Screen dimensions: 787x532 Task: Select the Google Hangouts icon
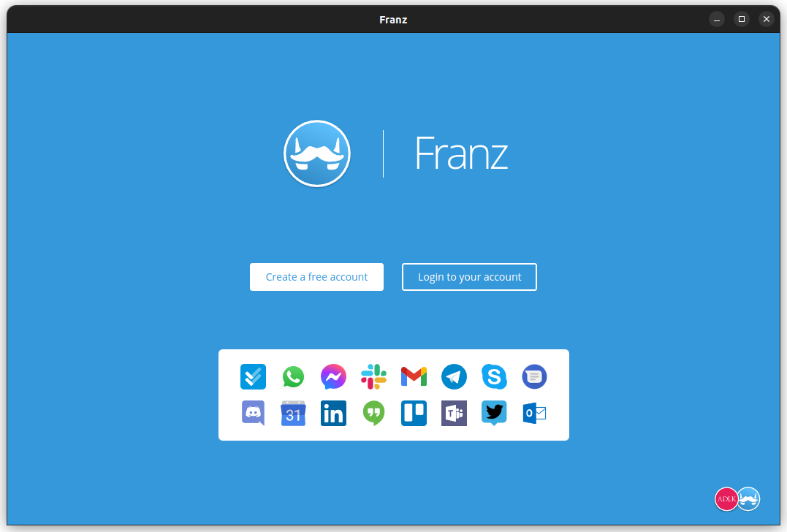373,413
